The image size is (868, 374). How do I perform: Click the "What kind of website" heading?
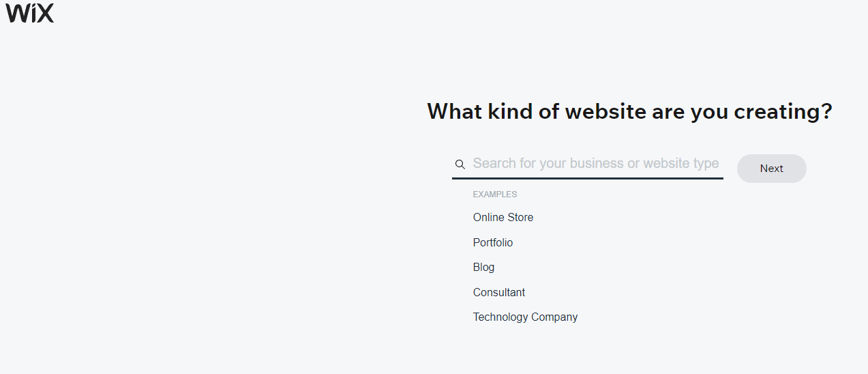(x=629, y=111)
